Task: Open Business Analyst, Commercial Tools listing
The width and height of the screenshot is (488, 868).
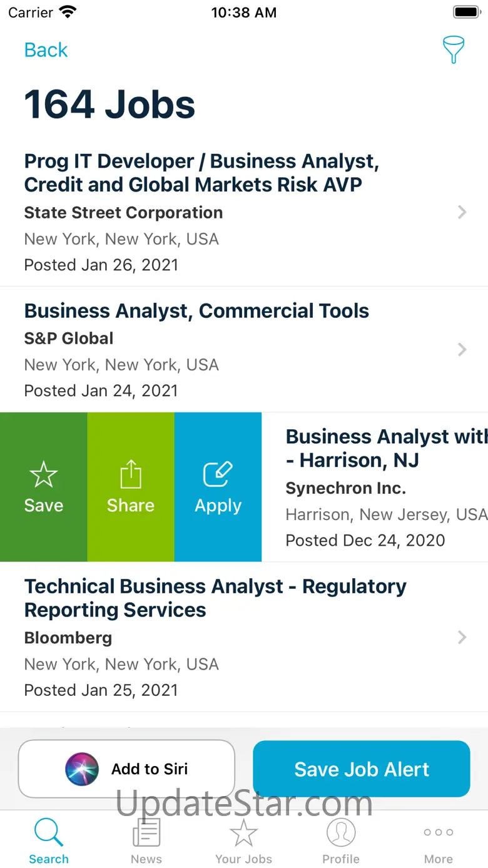Action: (196, 311)
